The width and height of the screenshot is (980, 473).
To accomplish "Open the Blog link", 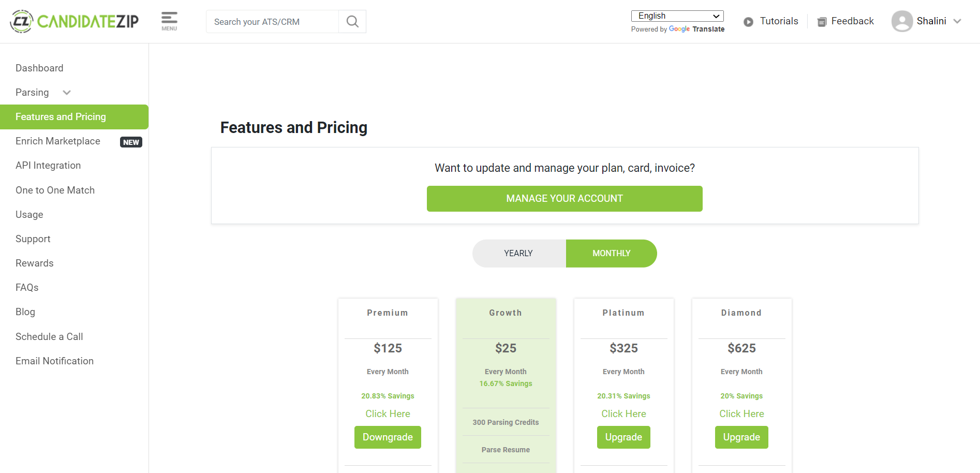I will pos(25,312).
